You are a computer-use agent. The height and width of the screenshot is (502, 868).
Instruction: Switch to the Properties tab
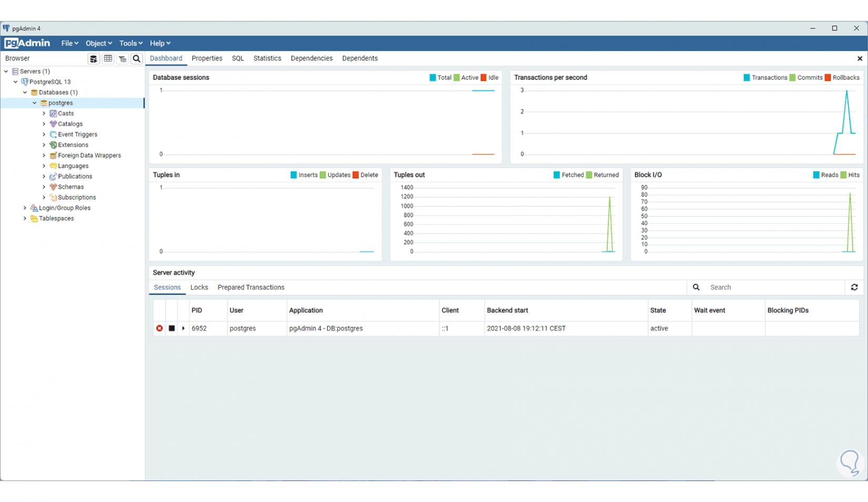click(207, 58)
